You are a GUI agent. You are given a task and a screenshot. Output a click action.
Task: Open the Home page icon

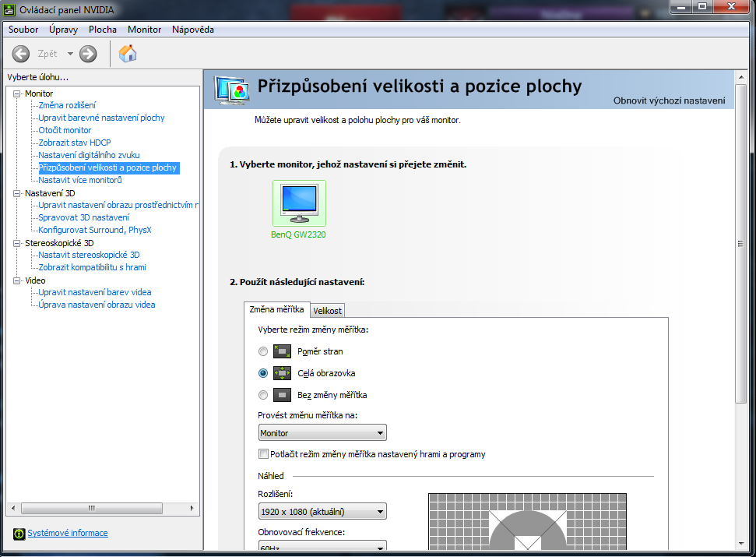128,53
